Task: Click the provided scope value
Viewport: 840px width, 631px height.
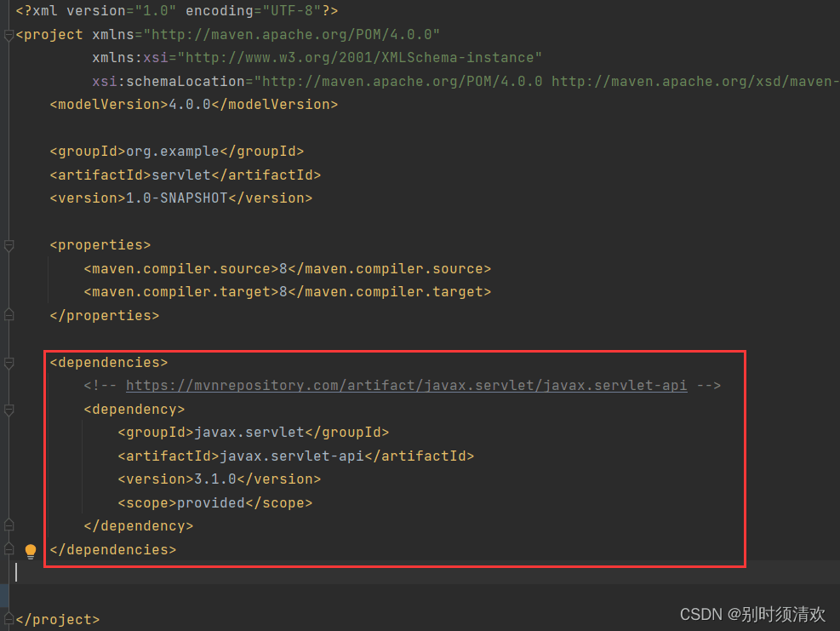Action: pyautogui.click(x=210, y=502)
